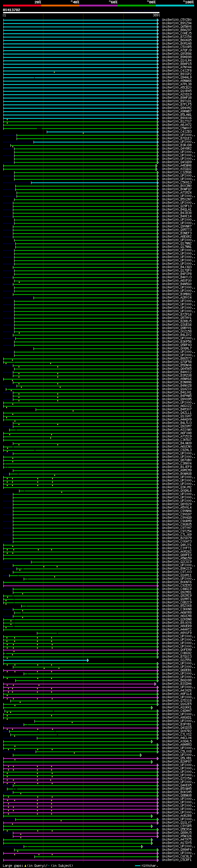This screenshot has height=868, width=197.
Task: Select hit label UniRef100_A8E6R2
Action: pyautogui.click(x=177, y=236)
